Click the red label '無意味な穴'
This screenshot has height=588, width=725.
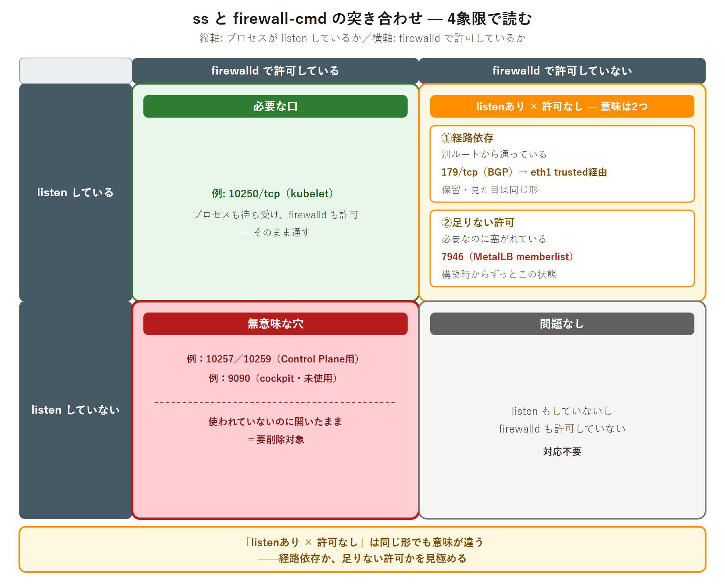[x=275, y=324]
